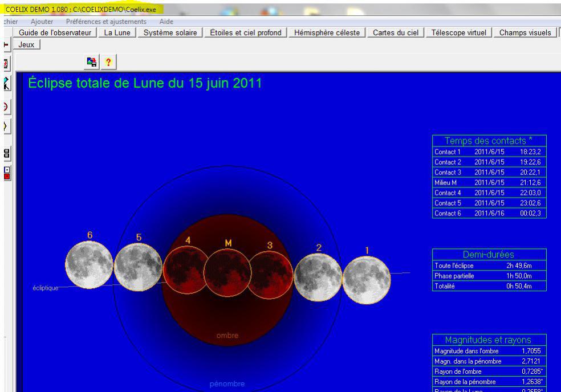Click the blue and red squares sidebar icon
This screenshot has height=392, width=561.
[7, 173]
